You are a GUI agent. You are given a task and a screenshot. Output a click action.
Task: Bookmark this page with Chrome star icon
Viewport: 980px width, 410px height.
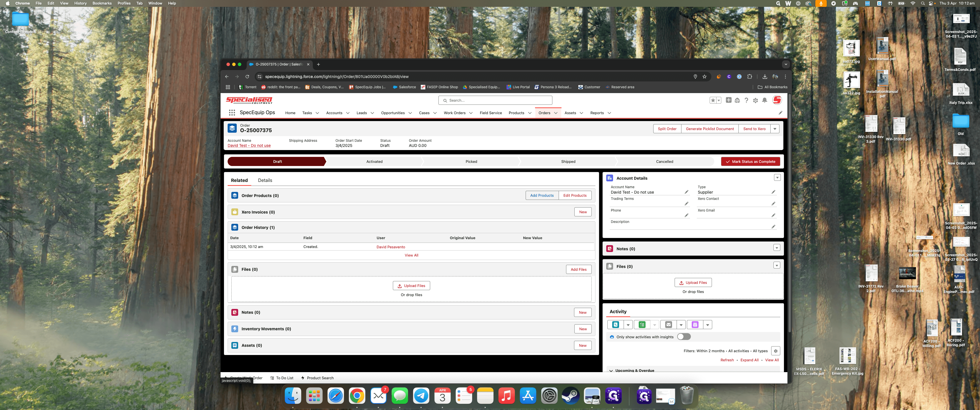705,76
